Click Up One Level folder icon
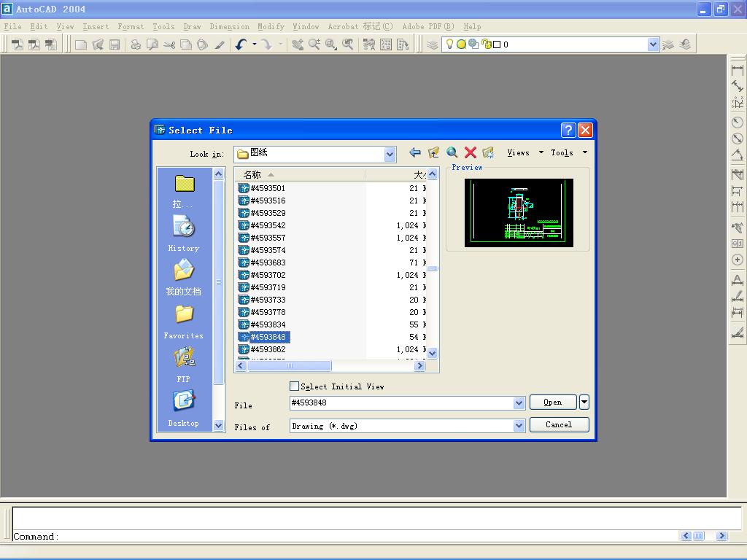The height and width of the screenshot is (560, 747). click(x=433, y=152)
